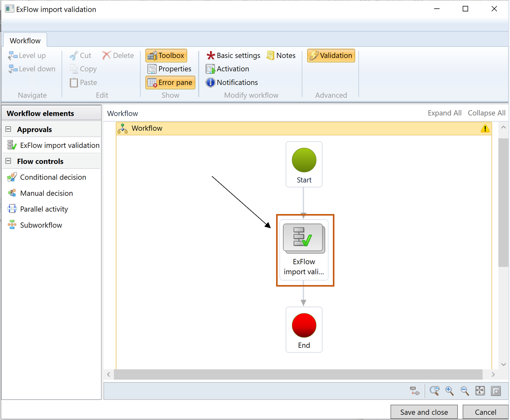Click the vertical scrollbar down arrow

pyautogui.click(x=503, y=364)
